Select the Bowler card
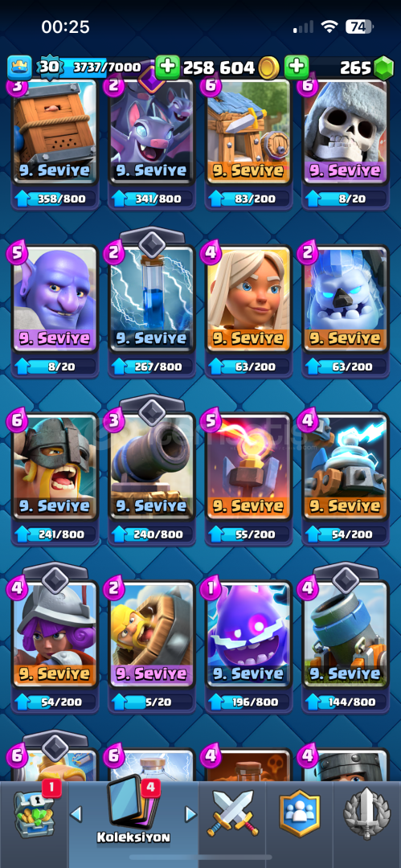 [x=55, y=299]
